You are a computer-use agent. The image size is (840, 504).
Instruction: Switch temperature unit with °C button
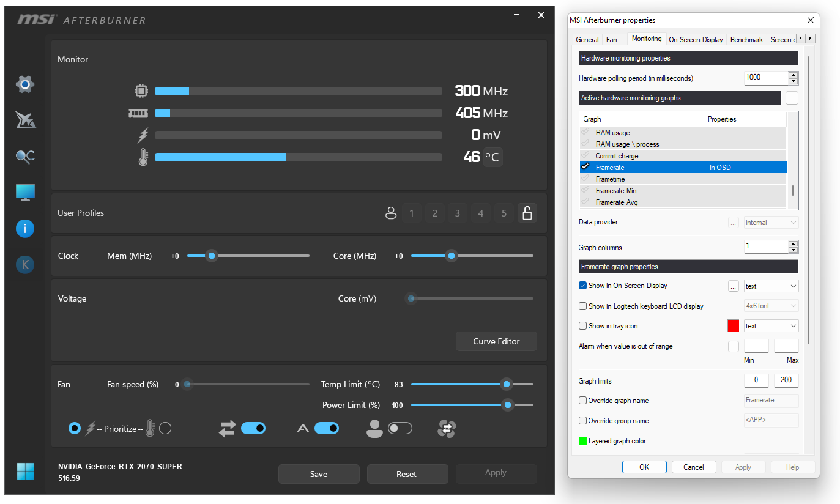492,157
